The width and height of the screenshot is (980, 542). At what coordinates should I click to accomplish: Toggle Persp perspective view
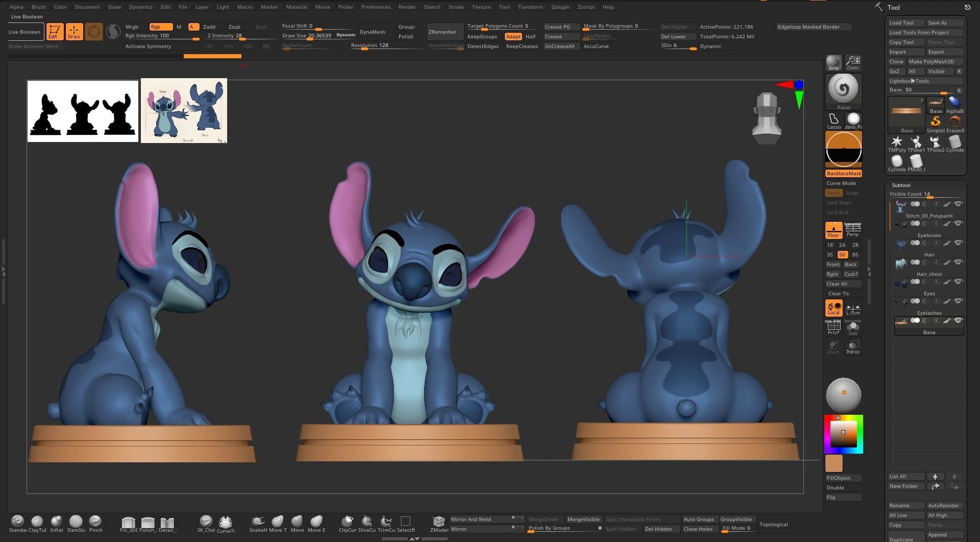tap(853, 230)
